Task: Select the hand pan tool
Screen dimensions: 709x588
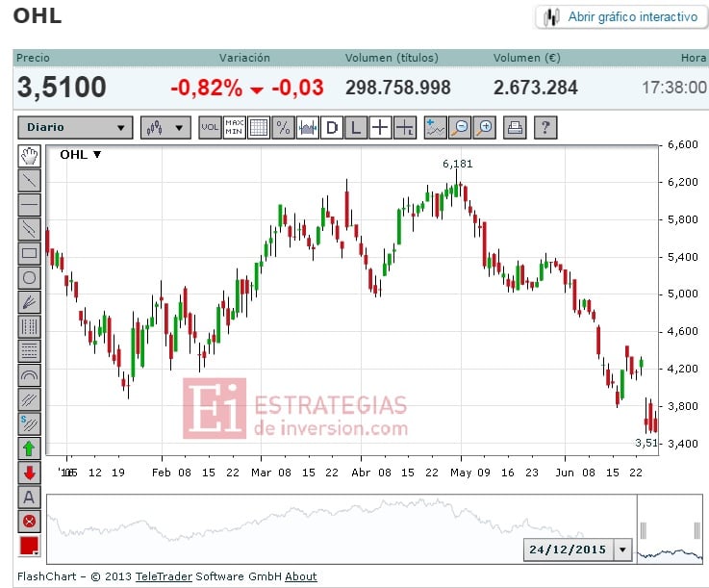Action: (x=30, y=156)
